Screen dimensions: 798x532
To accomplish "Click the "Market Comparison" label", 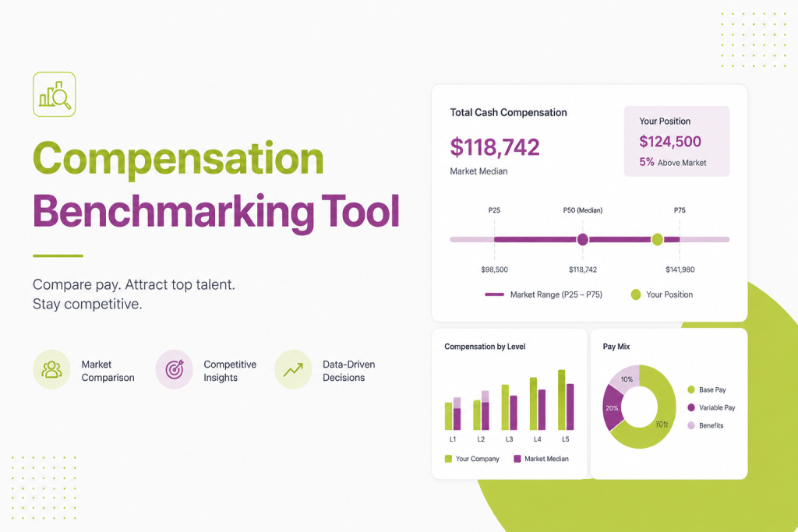I will click(x=108, y=371).
